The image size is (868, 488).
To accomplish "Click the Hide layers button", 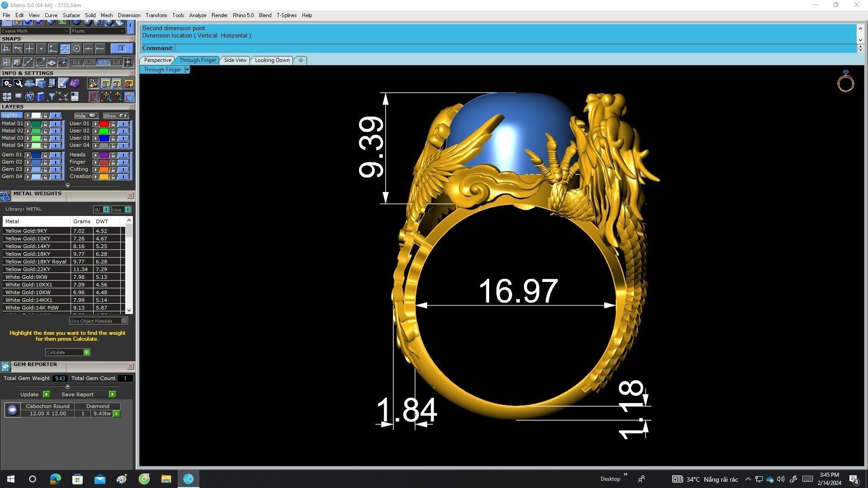I will (86, 116).
